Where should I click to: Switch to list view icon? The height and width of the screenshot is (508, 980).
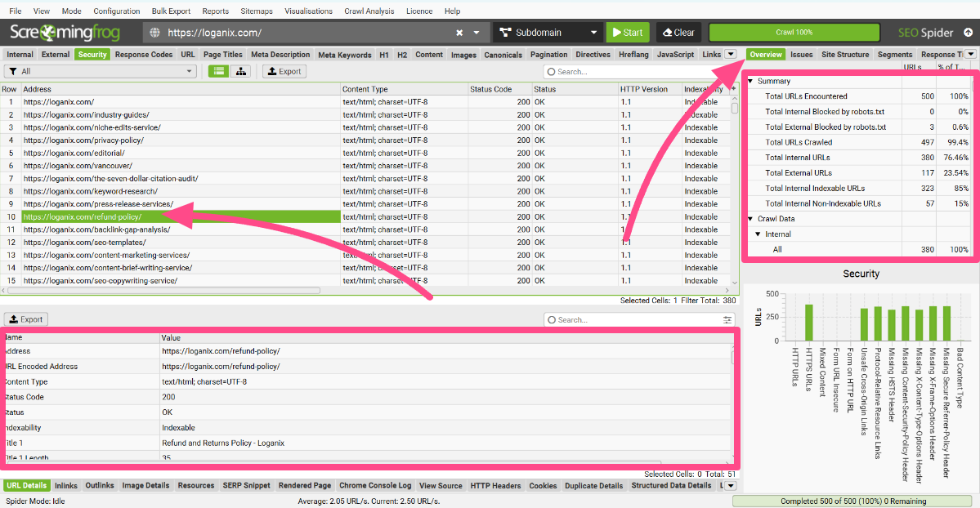pos(217,71)
